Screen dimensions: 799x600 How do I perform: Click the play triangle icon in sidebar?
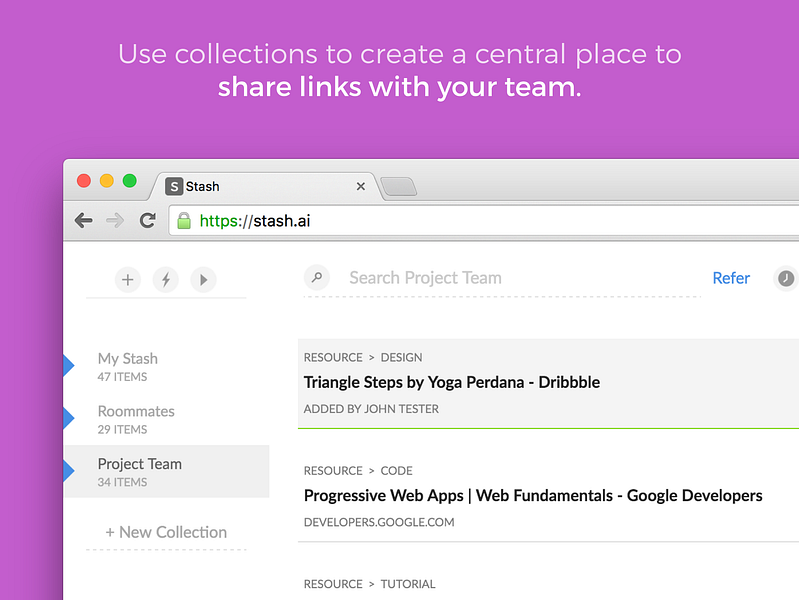203,280
